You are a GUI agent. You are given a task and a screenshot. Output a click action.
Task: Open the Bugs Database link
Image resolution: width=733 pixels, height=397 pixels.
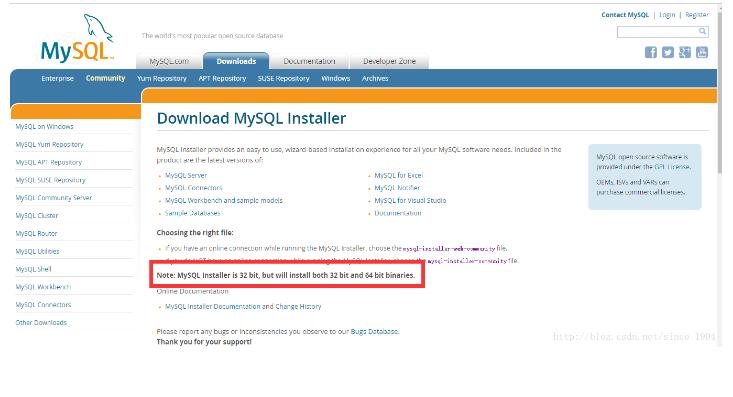374,332
